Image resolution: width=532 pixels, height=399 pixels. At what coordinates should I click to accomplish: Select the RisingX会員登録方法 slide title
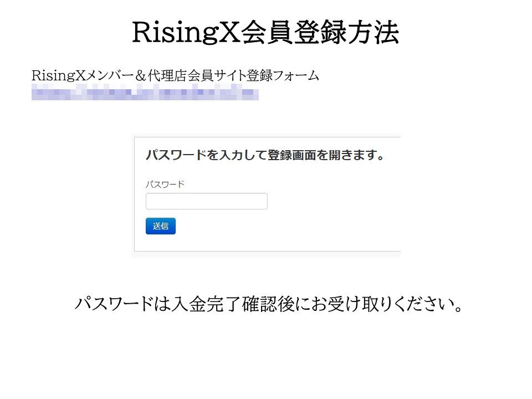coord(265,33)
